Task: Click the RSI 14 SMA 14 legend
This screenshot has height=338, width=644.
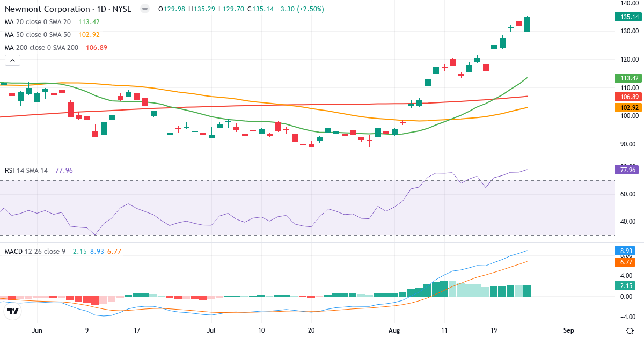Action: tap(26, 170)
